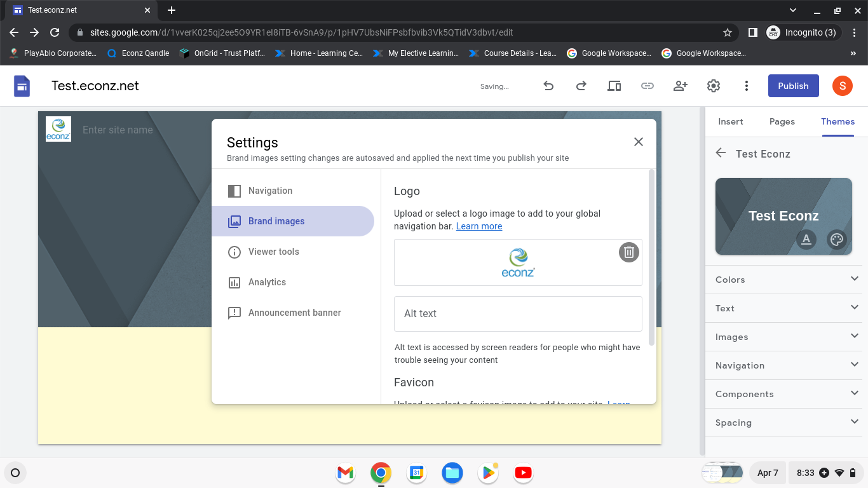The height and width of the screenshot is (488, 868).
Task: Open the S account avatar
Action: 843,86
